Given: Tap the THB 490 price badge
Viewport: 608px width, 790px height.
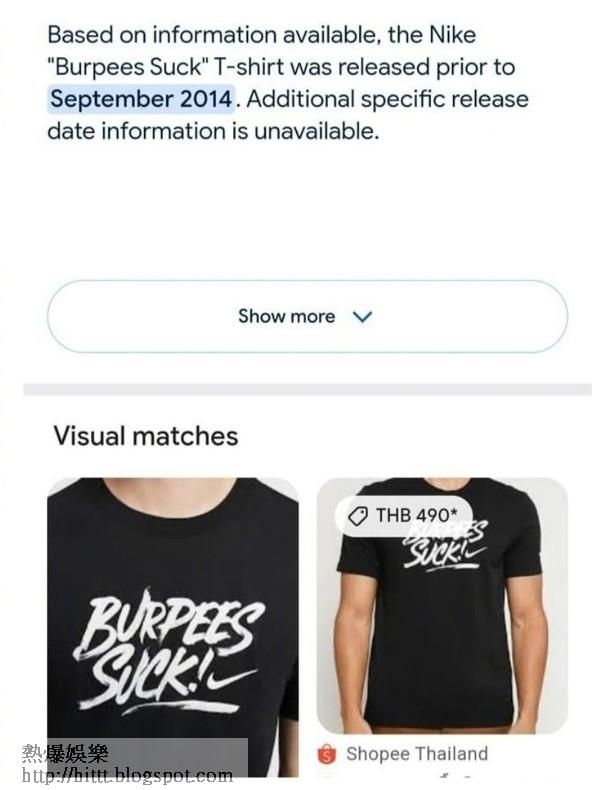Looking at the screenshot, I should (x=404, y=515).
